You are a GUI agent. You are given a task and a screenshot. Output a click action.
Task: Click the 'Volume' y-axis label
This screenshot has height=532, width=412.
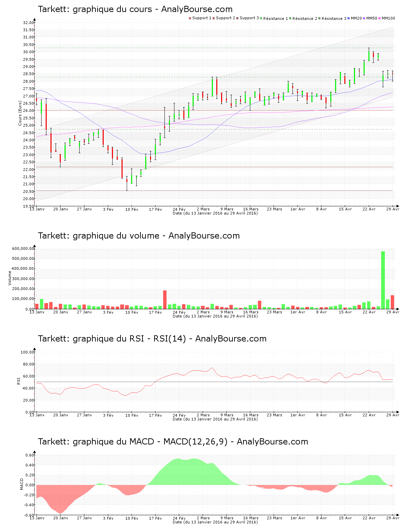pos(10,278)
